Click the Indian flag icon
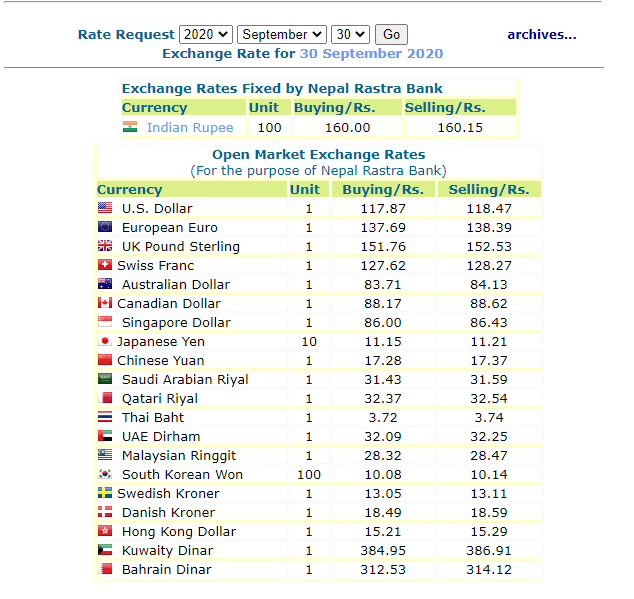This screenshot has width=634, height=599. tap(130, 127)
